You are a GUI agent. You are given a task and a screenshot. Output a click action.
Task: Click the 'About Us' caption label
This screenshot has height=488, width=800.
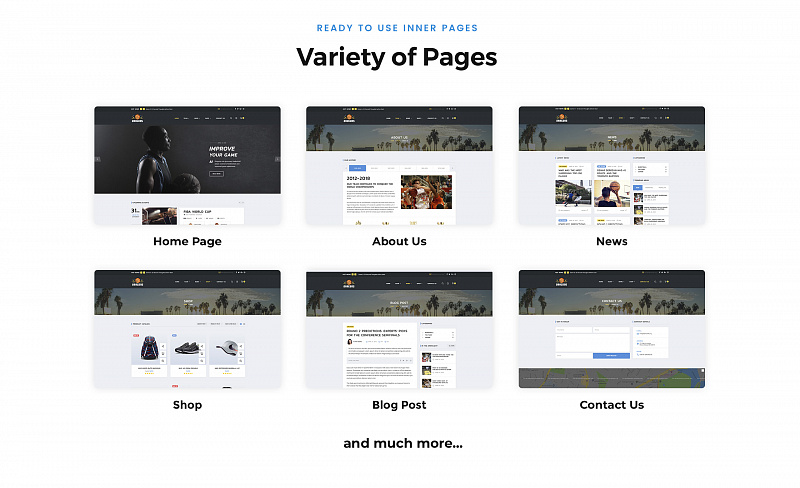[399, 241]
